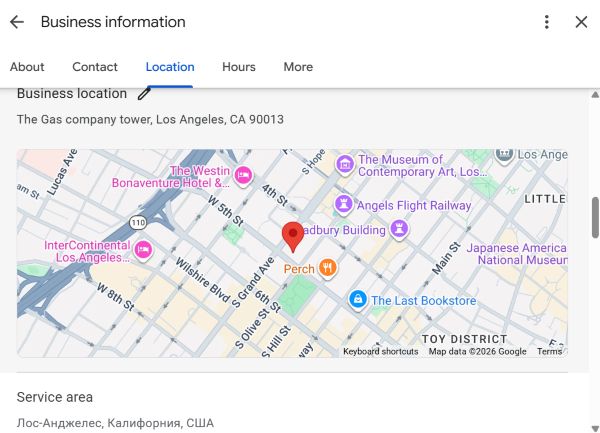Click the 'Business location' heading text
Image resolution: width=600 pixels, height=433 pixels.
pyautogui.click(x=72, y=93)
